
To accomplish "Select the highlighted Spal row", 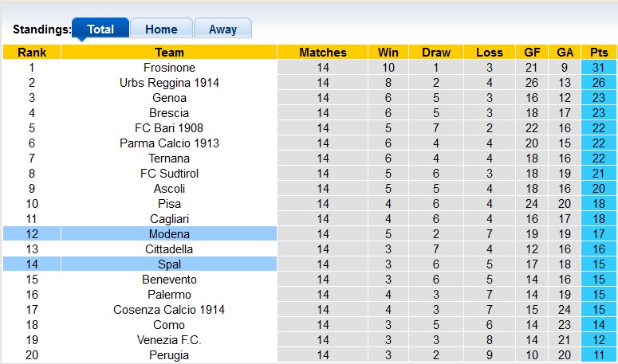I will pos(169,264).
